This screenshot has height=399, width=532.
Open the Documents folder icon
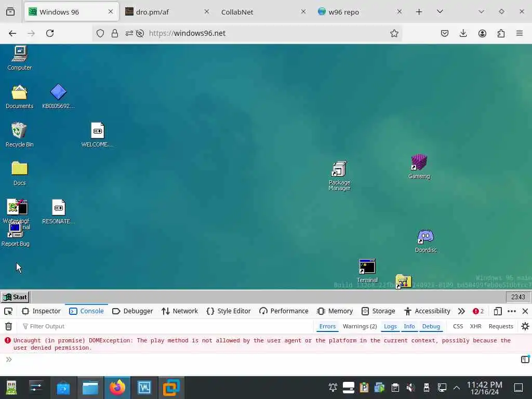click(19, 97)
